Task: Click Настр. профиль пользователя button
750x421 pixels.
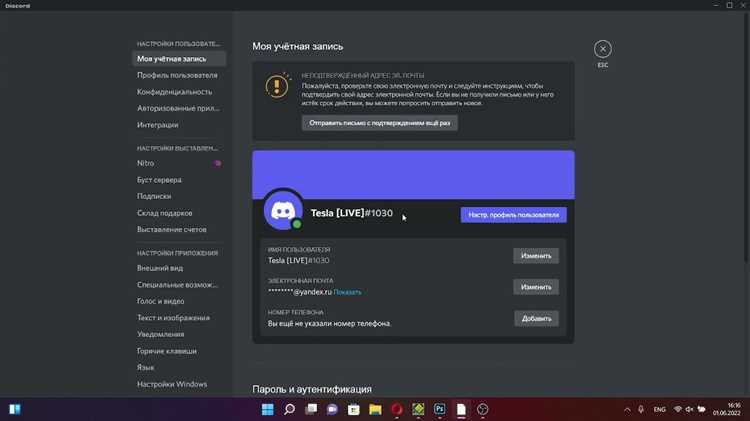Action: [x=513, y=215]
